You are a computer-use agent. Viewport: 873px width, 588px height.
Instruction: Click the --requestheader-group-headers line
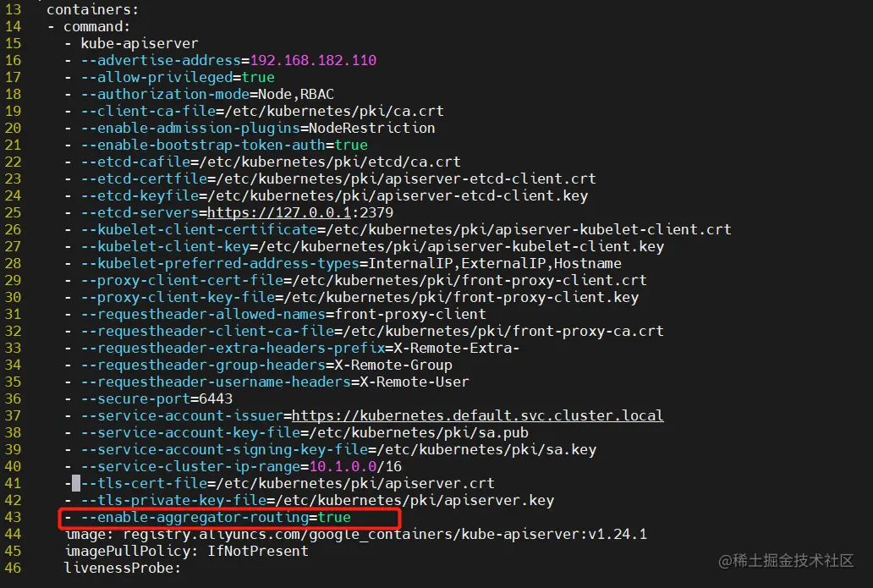(258, 365)
